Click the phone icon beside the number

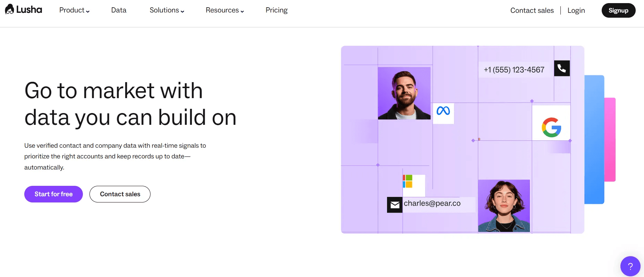tap(562, 68)
